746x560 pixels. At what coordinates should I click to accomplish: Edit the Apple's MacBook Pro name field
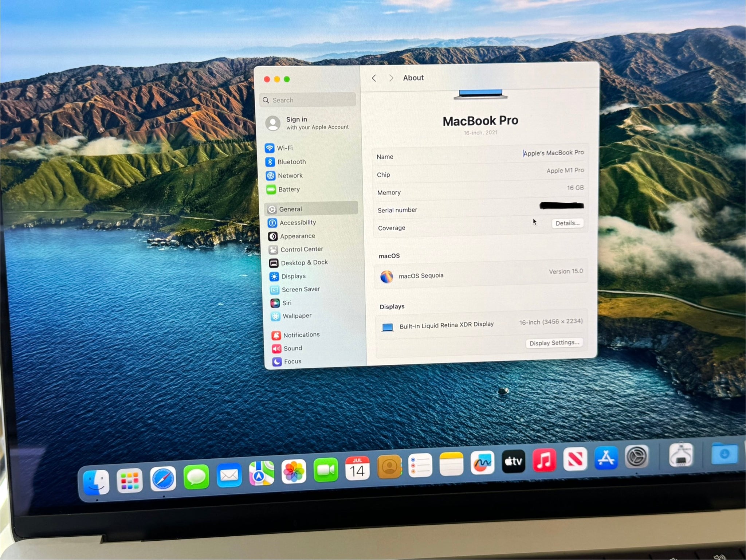point(553,153)
